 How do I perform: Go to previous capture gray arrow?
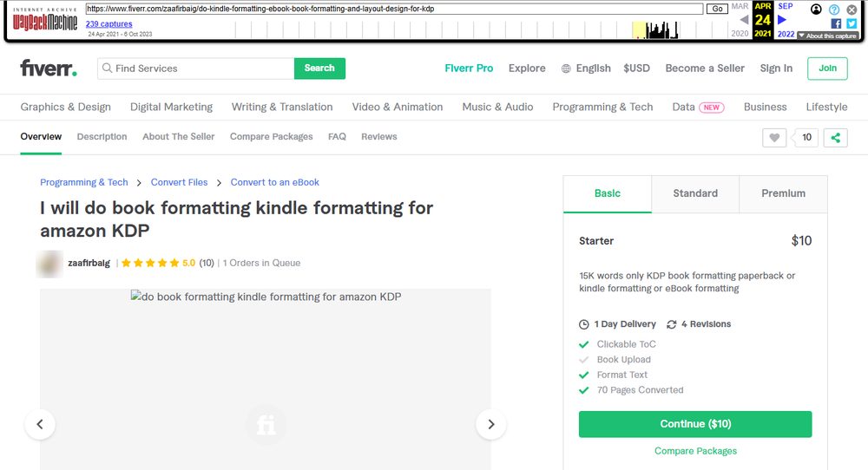click(744, 19)
